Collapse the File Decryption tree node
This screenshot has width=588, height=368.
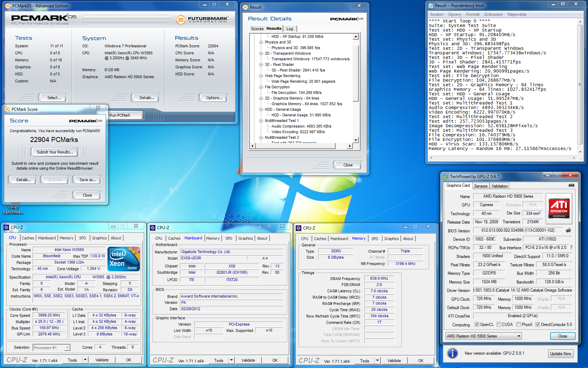coord(261,87)
